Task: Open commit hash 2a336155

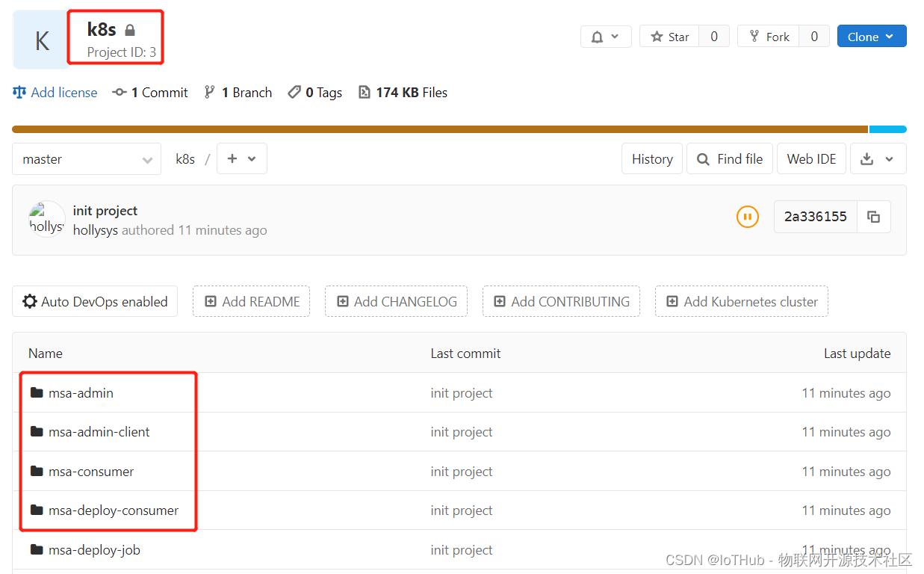Action: point(816,217)
